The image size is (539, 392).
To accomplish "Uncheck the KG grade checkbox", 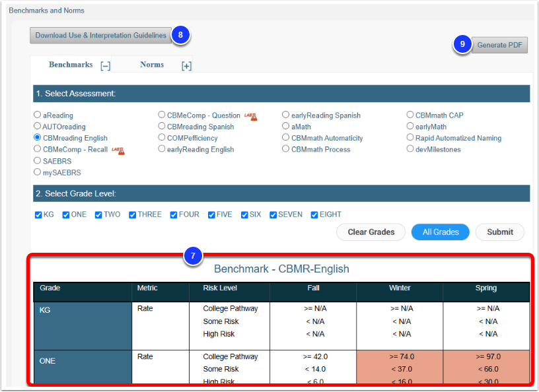I will (x=38, y=214).
